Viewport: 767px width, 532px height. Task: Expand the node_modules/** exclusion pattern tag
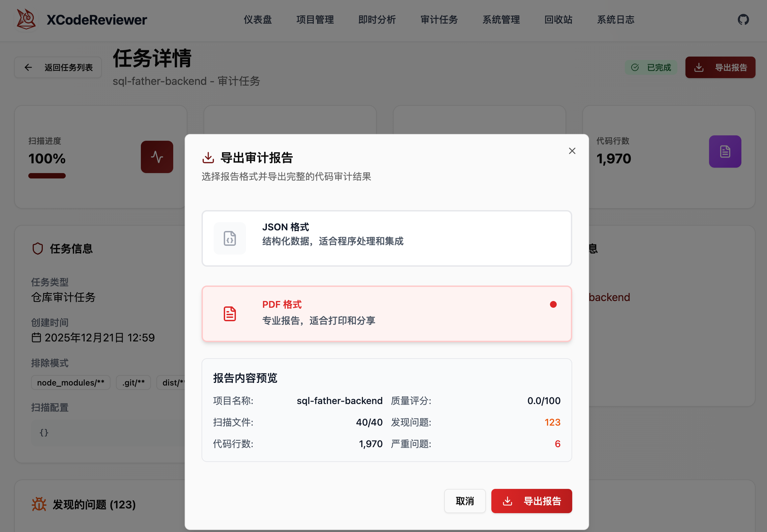[70, 383]
